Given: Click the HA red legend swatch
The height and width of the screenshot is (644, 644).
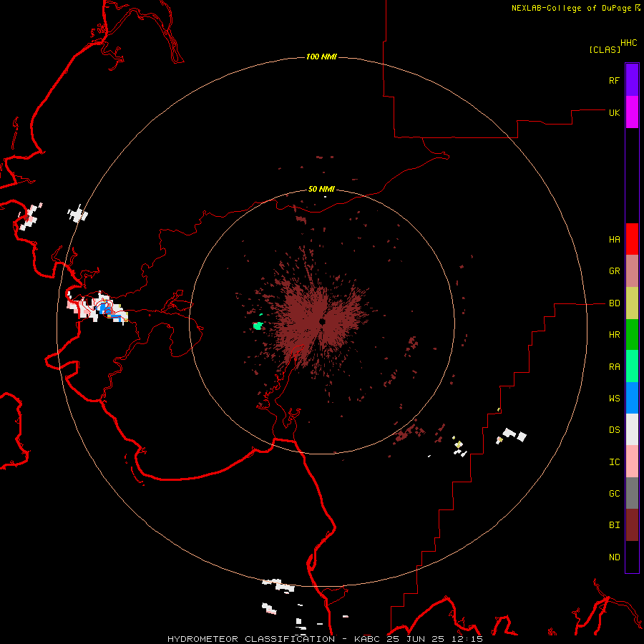Looking at the screenshot, I should click(x=632, y=239).
